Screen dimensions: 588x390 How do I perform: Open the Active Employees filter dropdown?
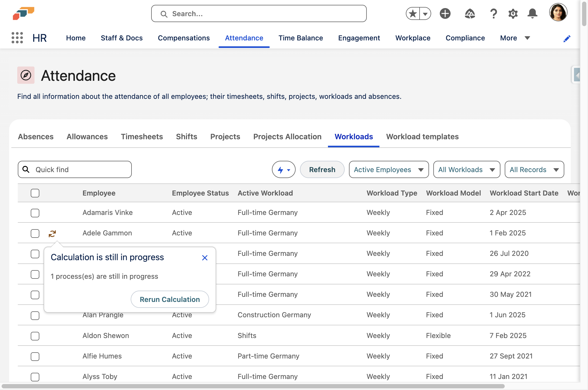coord(389,169)
